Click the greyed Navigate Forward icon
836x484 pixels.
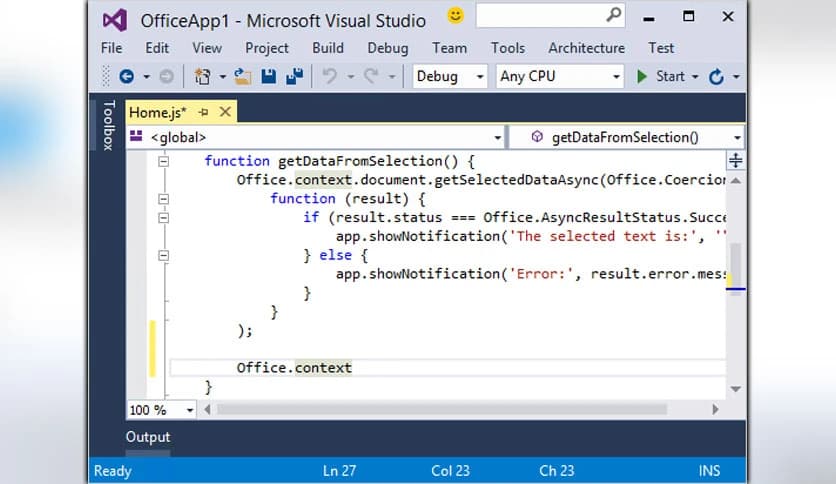[x=166, y=76]
